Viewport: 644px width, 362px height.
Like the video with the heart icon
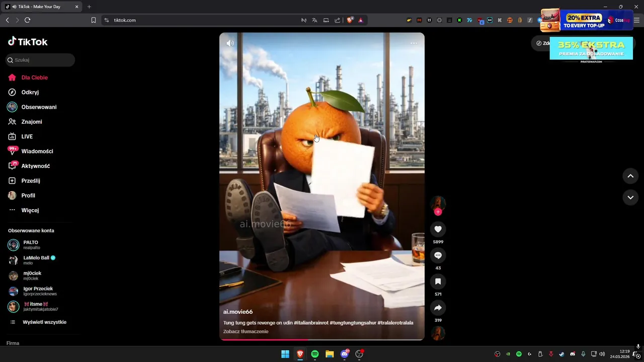438,229
